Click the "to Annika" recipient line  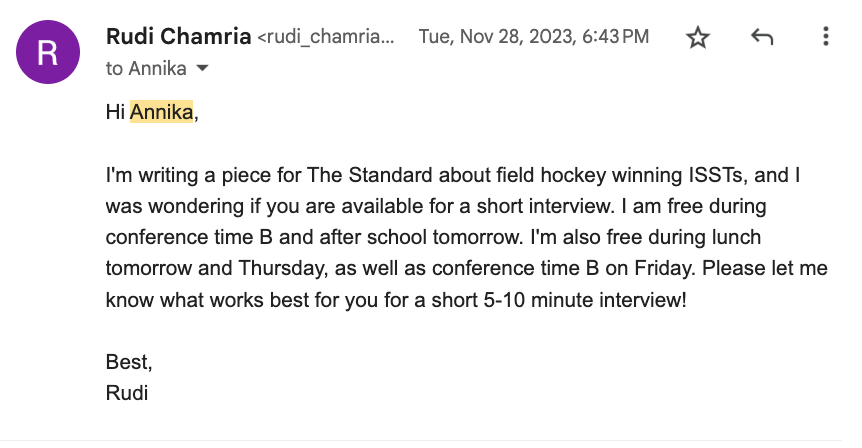coord(146,69)
